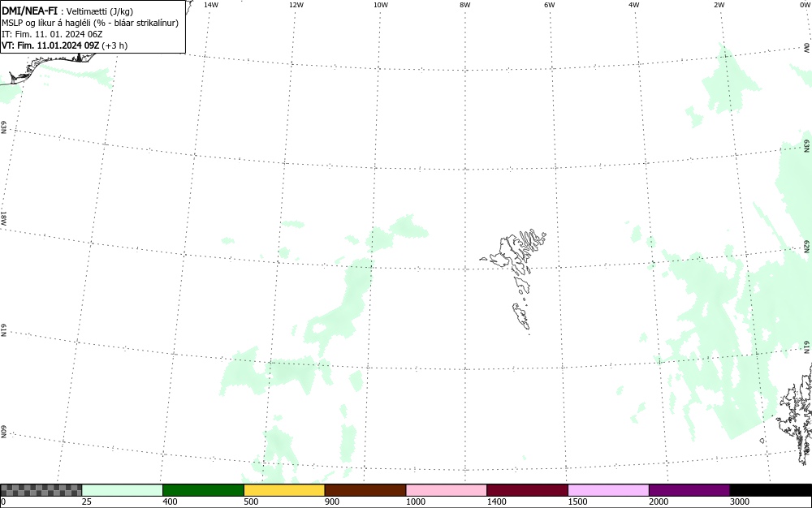
Task: Click the 2W longitude label
Action: (719, 5)
